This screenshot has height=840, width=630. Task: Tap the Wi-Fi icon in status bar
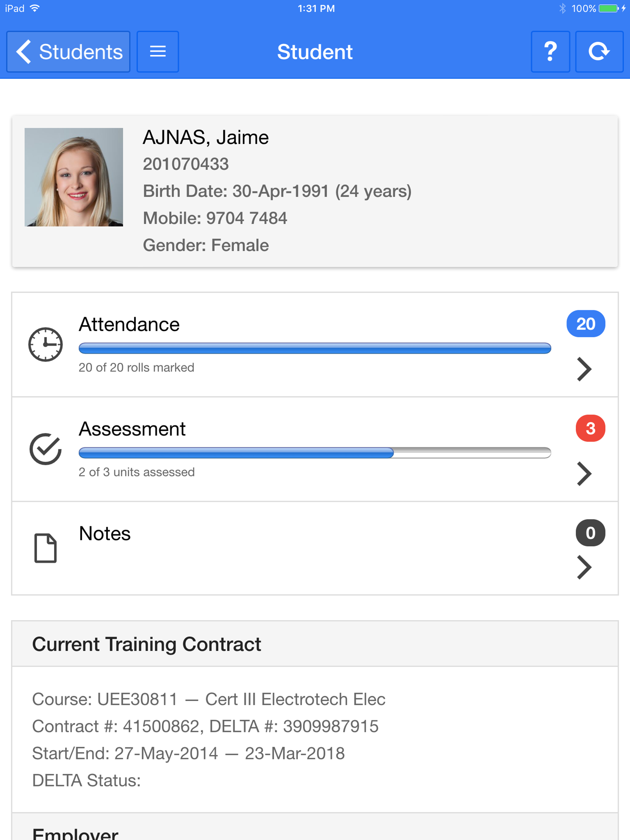(34, 8)
